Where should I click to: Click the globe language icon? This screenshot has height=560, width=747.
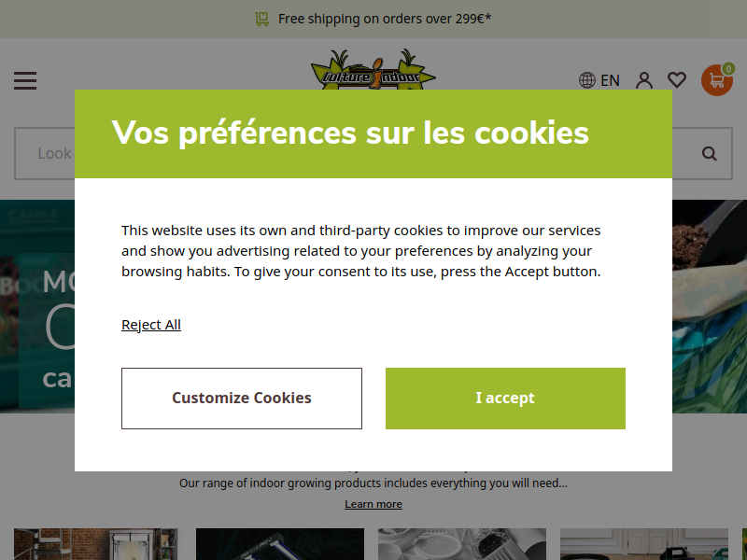tap(587, 80)
